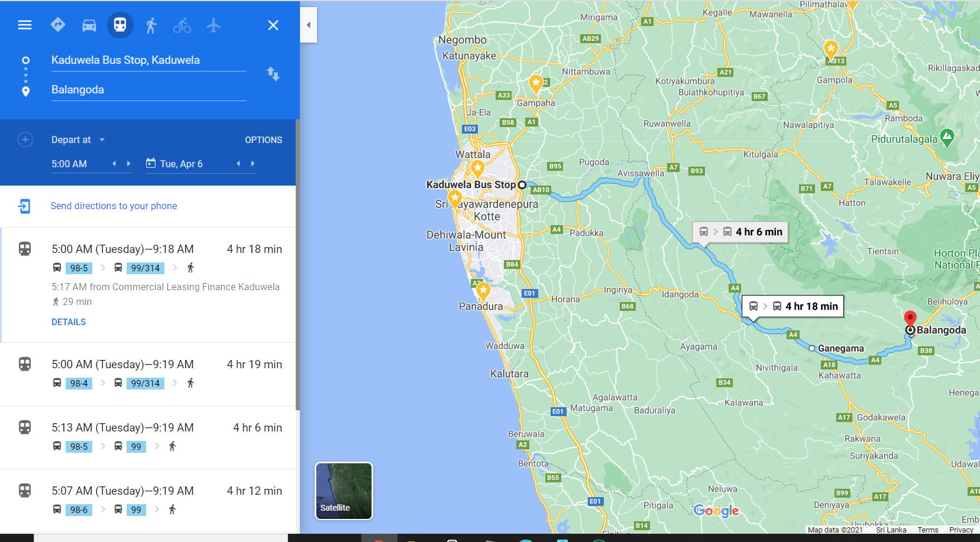Select the transit travel mode
Image resolution: width=980 pixels, height=542 pixels.
tap(120, 25)
